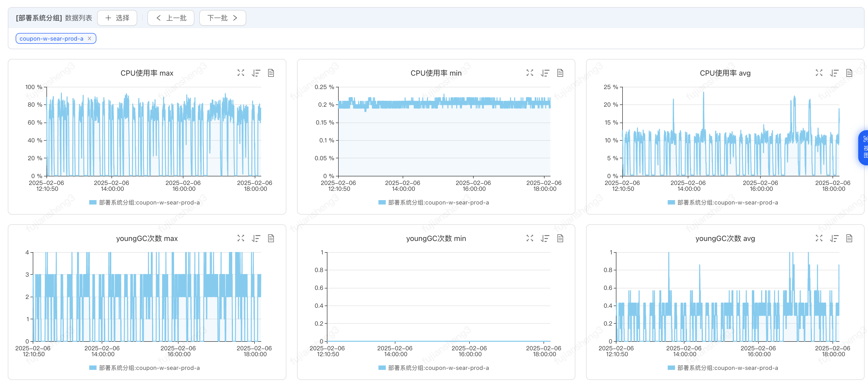
Task: Open data document icon on youngGC次数 max chart
Action: (x=271, y=238)
